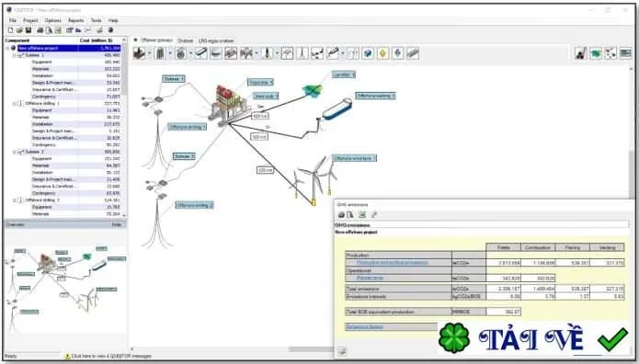The width and height of the screenshot is (639, 364).
Task: Open the File menu
Action: coord(13,20)
